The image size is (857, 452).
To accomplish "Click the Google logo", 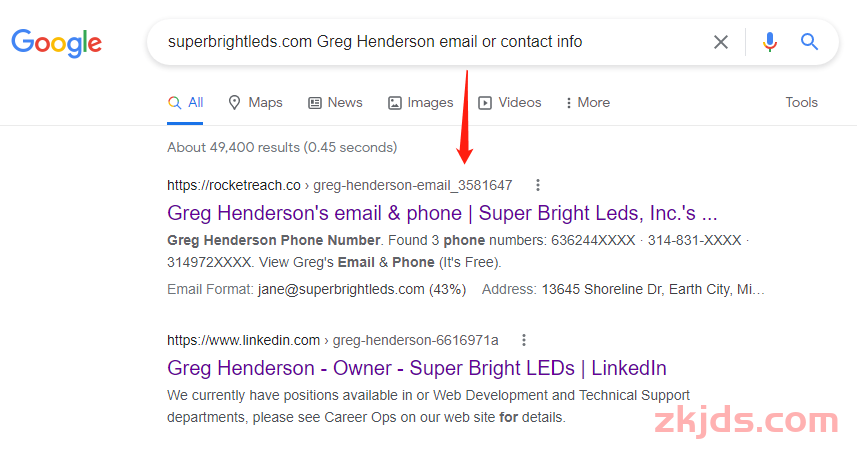I will pos(56,43).
